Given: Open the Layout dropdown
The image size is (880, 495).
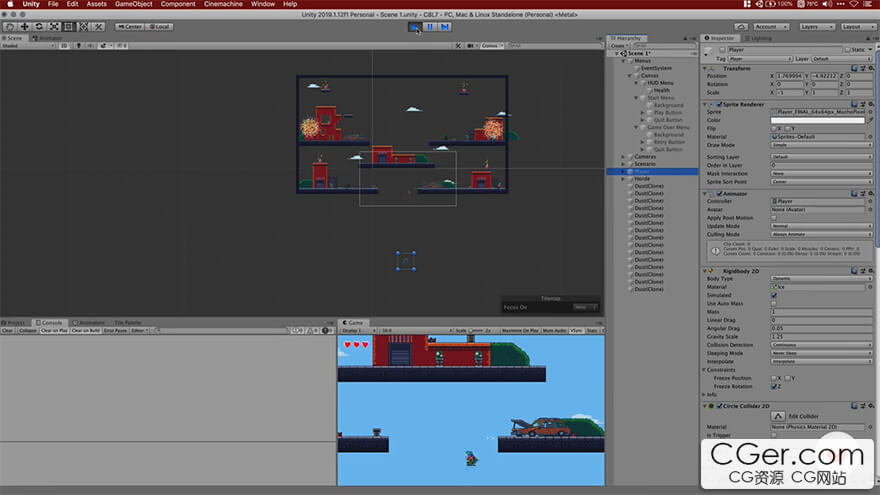Looking at the screenshot, I should coord(858,26).
